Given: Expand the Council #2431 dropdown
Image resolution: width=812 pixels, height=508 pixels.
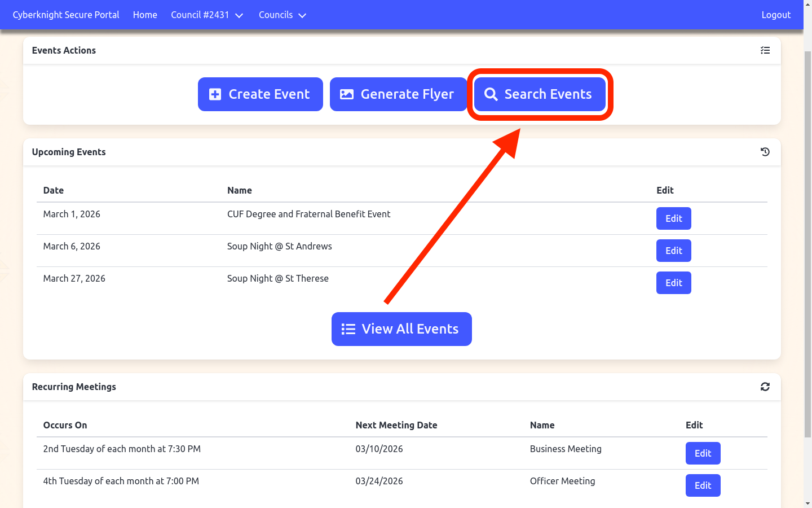Looking at the screenshot, I should [207, 15].
